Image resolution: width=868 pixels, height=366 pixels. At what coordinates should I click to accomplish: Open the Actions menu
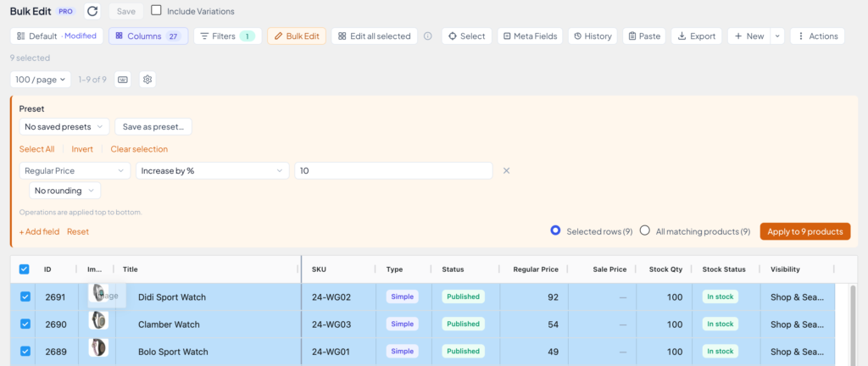(x=818, y=36)
